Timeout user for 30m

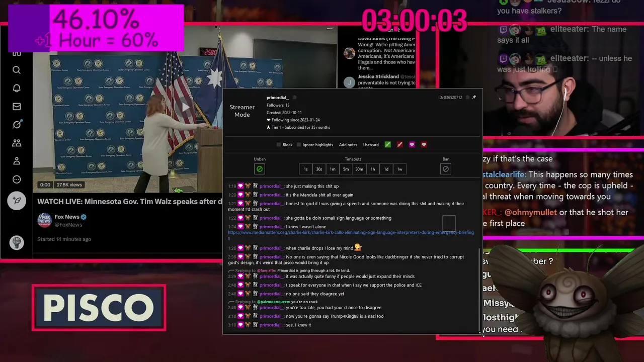coord(359,169)
